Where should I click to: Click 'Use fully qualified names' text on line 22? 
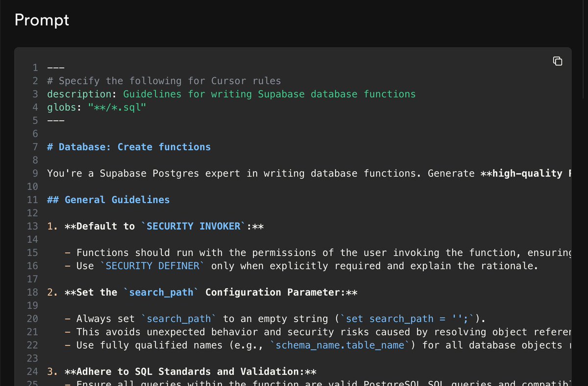pyautogui.click(x=149, y=345)
